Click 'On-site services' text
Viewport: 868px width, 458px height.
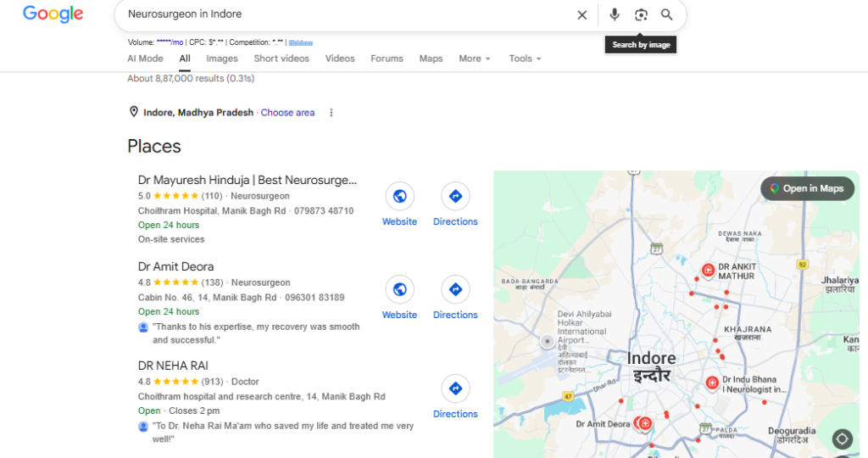171,239
